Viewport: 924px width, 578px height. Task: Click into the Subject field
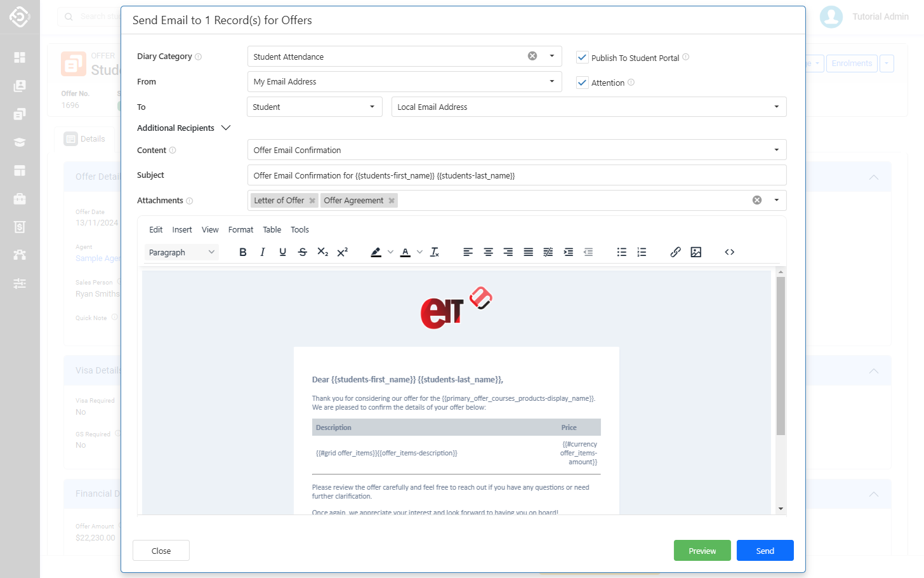point(516,175)
